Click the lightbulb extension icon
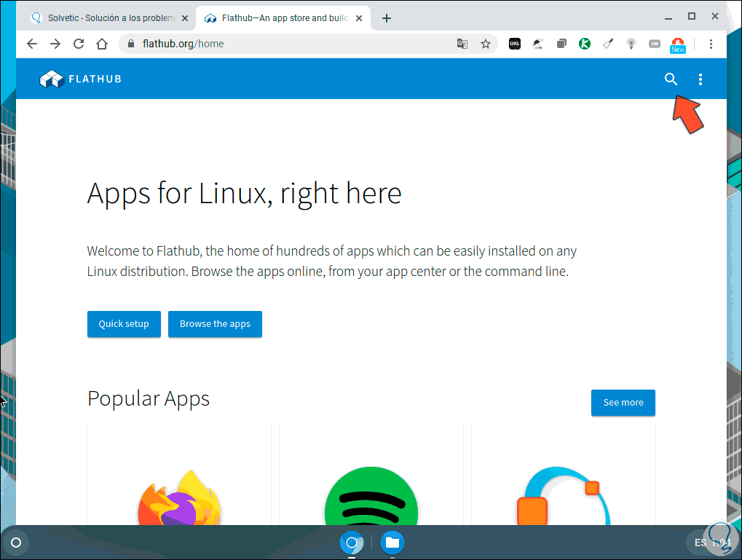The image size is (742, 560). [631, 44]
